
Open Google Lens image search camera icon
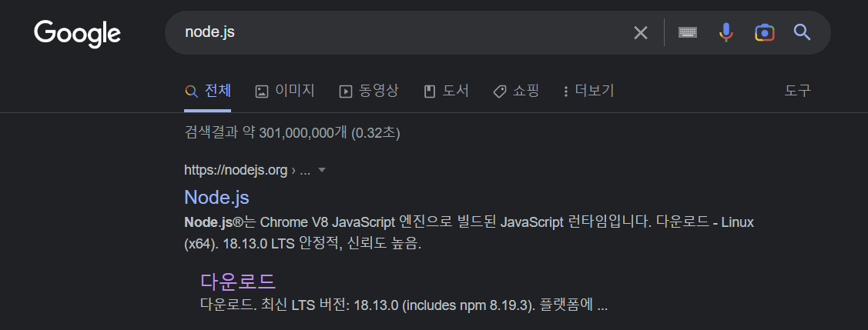pos(765,32)
